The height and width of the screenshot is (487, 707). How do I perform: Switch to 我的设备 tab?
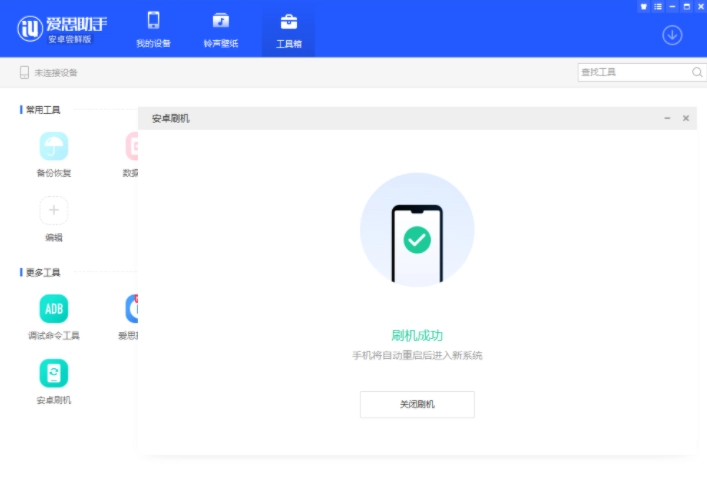153,30
